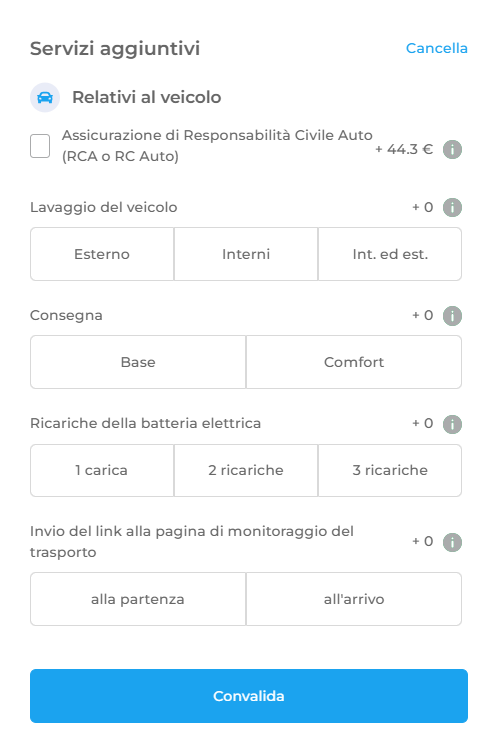Choose 3 ricariche battery option
The width and height of the screenshot is (503, 738).
390,470
